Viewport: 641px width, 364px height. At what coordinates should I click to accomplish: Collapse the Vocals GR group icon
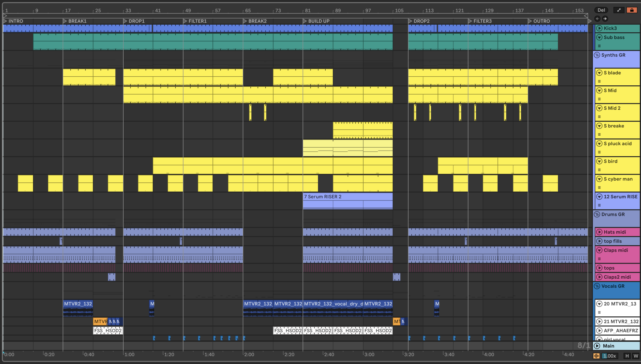coord(597,286)
